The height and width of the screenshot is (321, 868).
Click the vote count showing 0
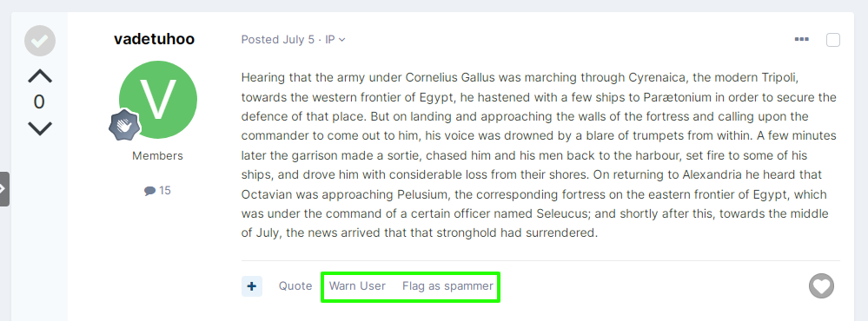click(x=39, y=102)
